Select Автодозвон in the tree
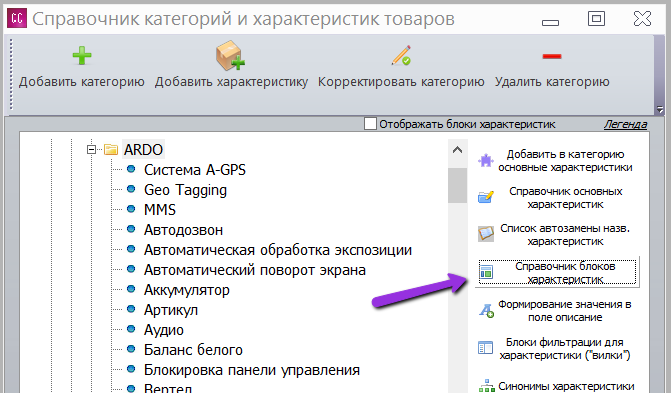 183,230
